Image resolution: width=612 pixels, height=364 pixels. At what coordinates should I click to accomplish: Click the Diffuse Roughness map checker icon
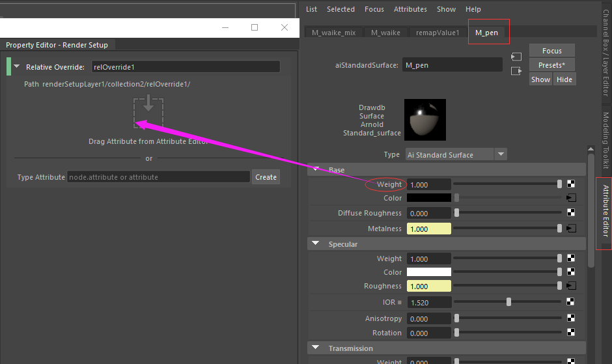(x=571, y=213)
